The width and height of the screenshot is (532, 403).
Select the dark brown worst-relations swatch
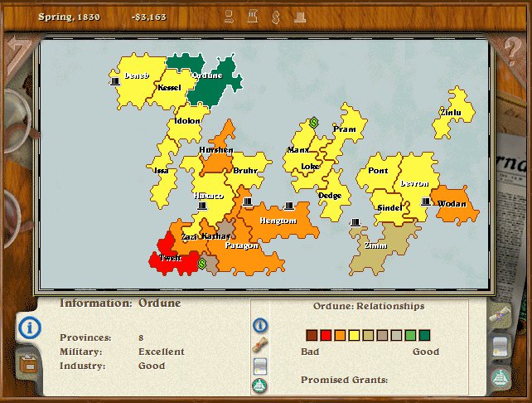312,336
